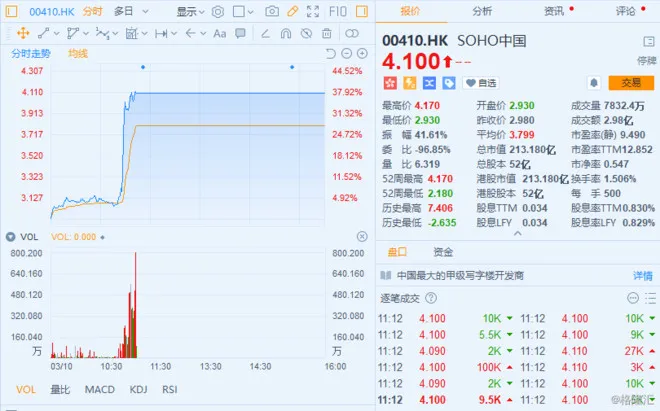660x411 pixels.
Task: Open chart settings gear icon
Action: point(218,12)
